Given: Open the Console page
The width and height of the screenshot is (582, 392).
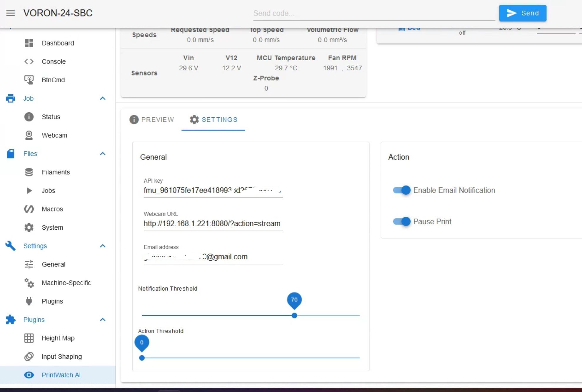Looking at the screenshot, I should pos(54,61).
